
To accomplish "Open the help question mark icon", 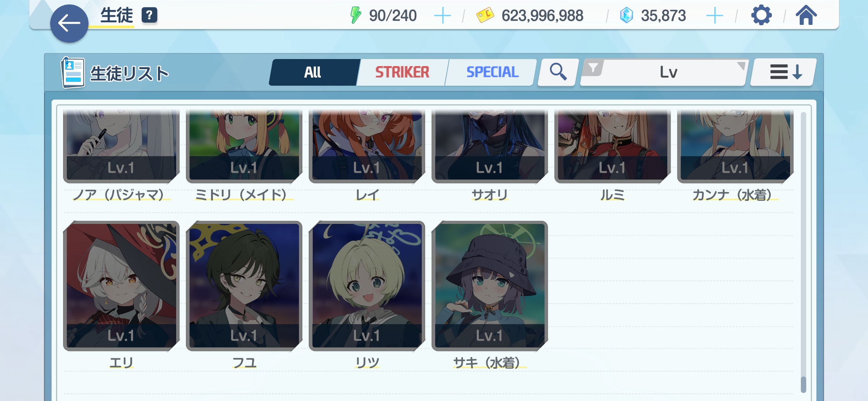I will pos(149,15).
